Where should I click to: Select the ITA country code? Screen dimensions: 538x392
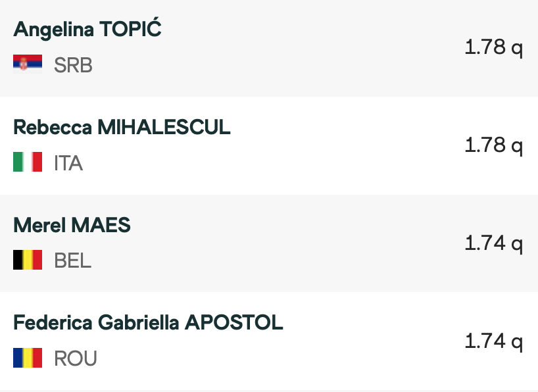coord(68,162)
